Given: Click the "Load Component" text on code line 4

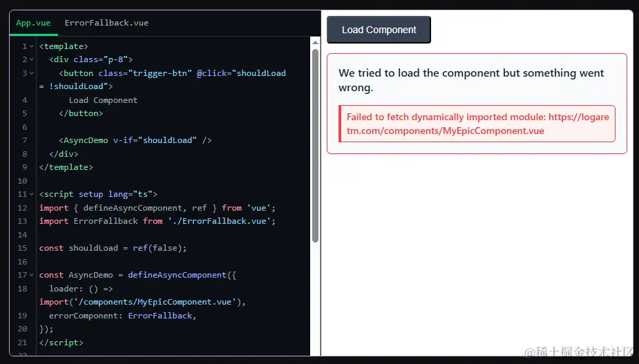Looking at the screenshot, I should coord(103,100).
